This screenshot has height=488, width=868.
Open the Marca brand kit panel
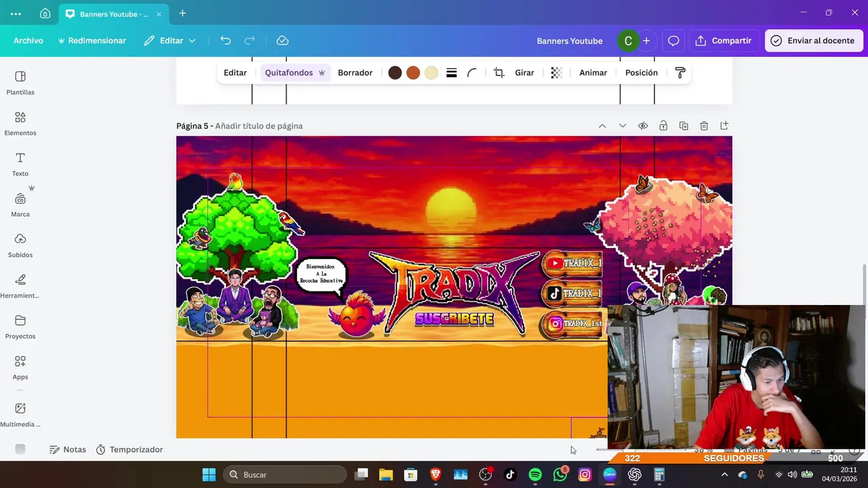pos(20,205)
